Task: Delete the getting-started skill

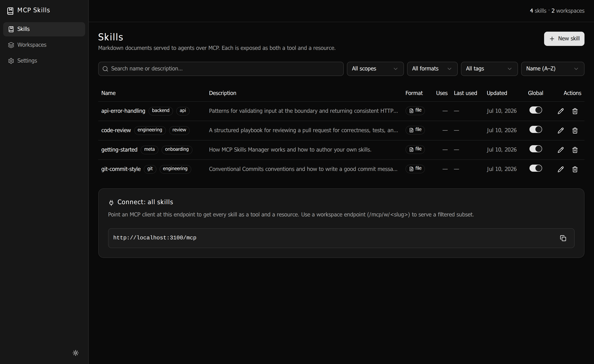Action: coord(575,150)
